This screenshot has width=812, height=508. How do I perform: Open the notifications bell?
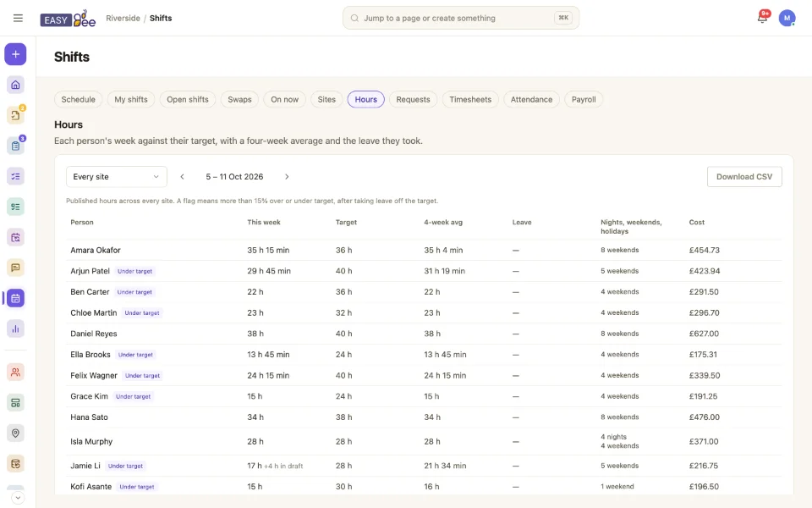click(x=762, y=18)
